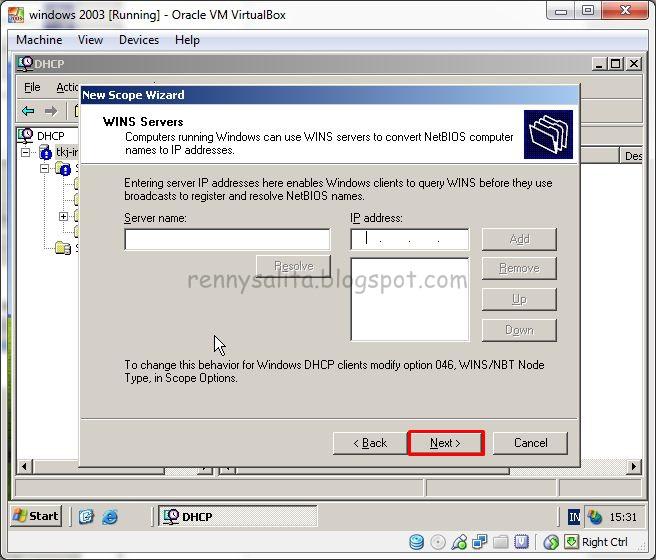Click the VirtualBox mouse integration status icon
Viewport: 656px width, 560px height.
551,542
